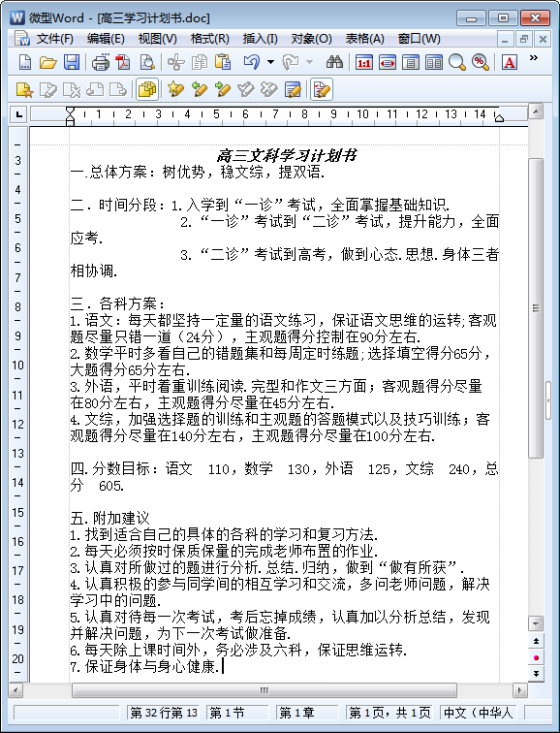Open Find with binoculars icon
Image resolution: width=560 pixels, height=733 pixels.
334,62
